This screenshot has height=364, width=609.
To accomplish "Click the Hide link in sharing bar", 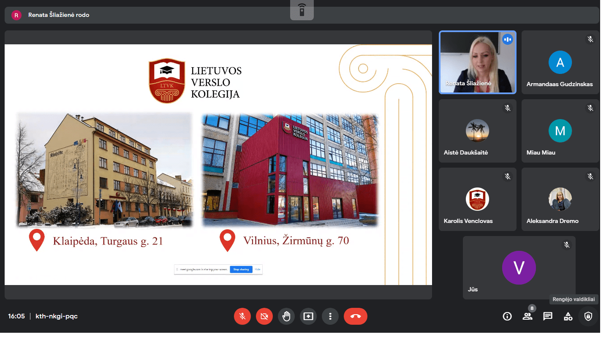I will [x=257, y=269].
